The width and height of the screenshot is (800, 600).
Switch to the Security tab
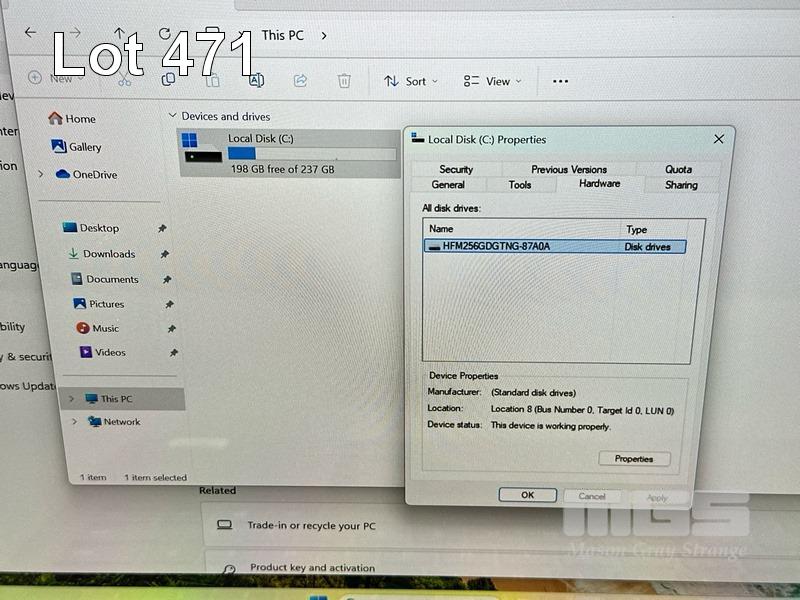(455, 170)
